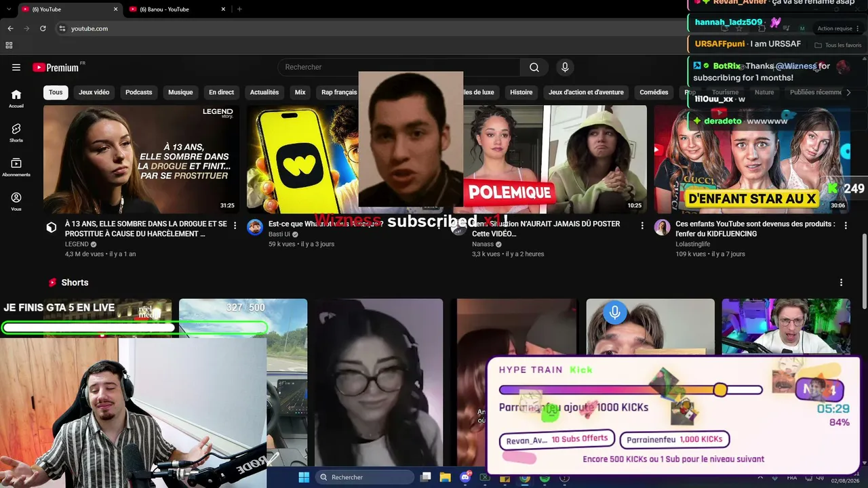Select the 'Podcasts' filter chip
Viewport: 868px width, 488px height.
[x=139, y=92]
